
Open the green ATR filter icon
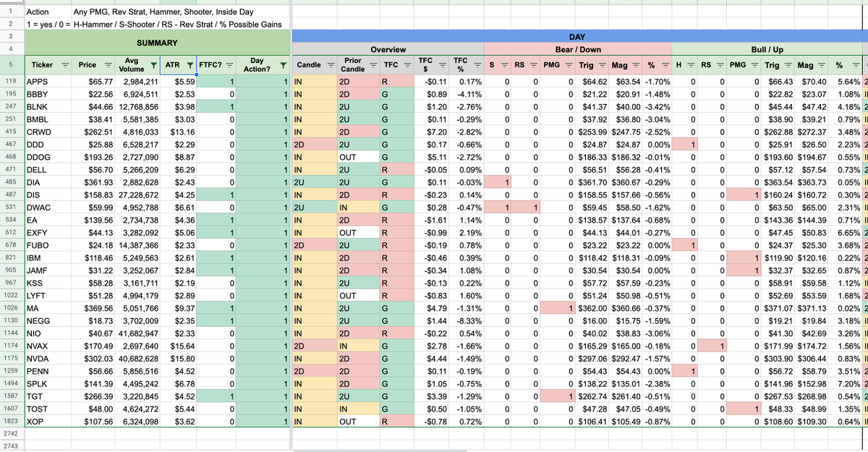click(x=190, y=65)
